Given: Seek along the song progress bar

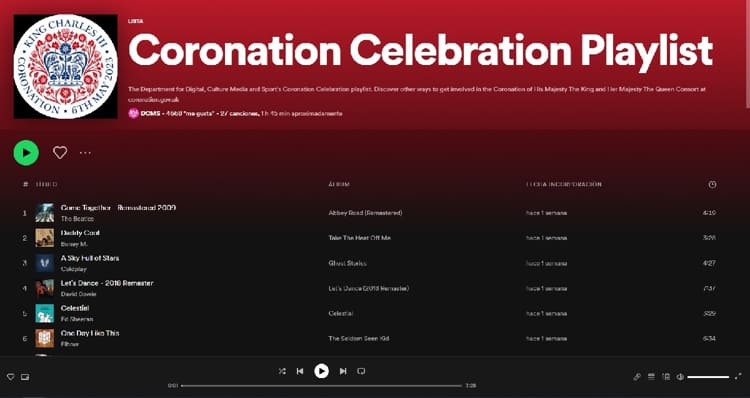Looking at the screenshot, I should coord(321,386).
